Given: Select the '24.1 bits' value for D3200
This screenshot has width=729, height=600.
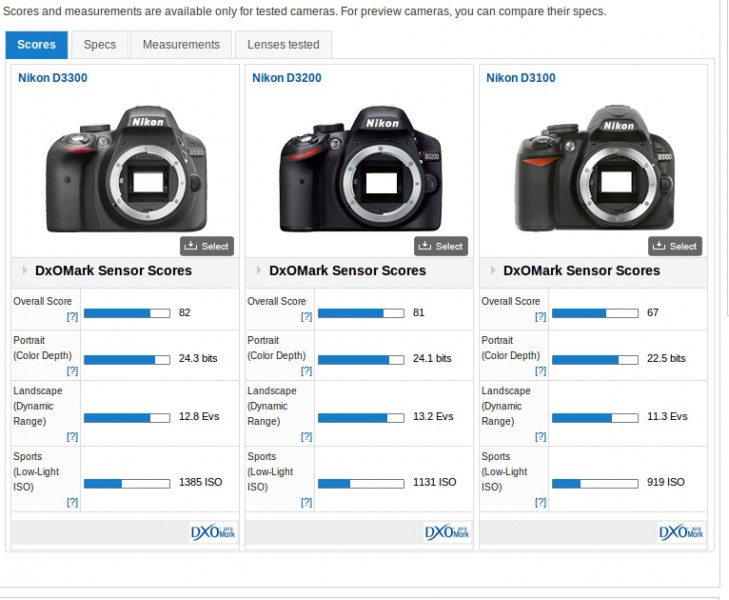Looking at the screenshot, I should coord(432,358).
